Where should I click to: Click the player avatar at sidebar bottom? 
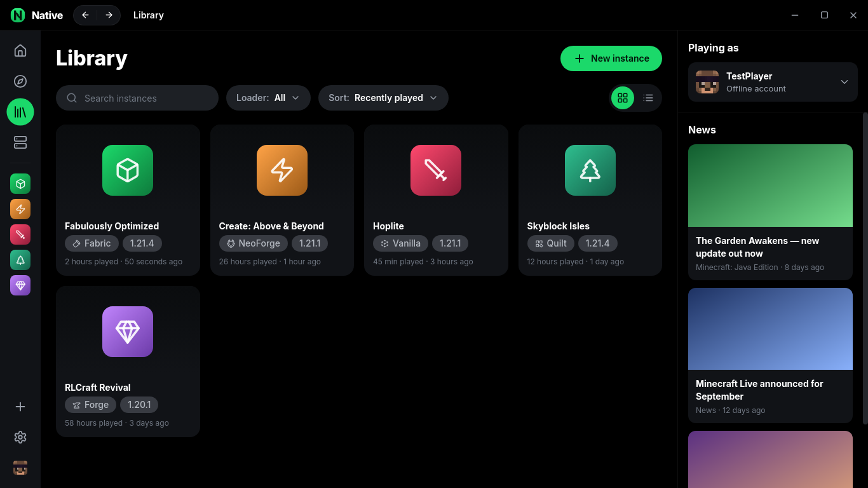coord(20,468)
